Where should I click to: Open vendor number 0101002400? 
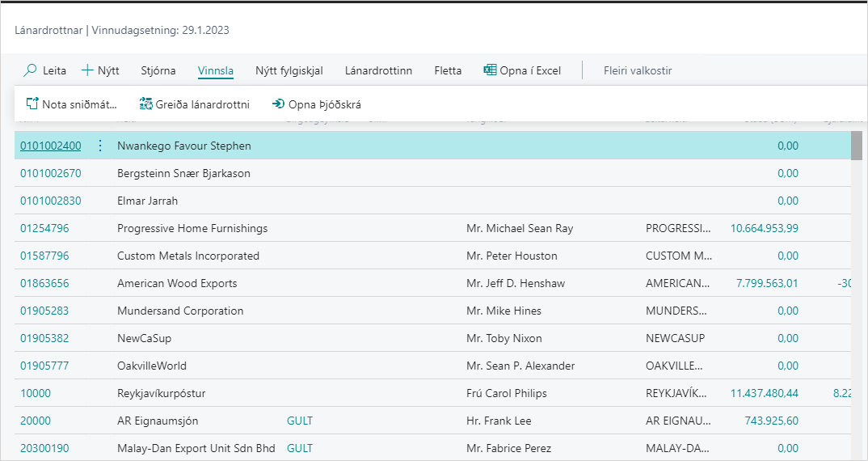[x=51, y=146]
